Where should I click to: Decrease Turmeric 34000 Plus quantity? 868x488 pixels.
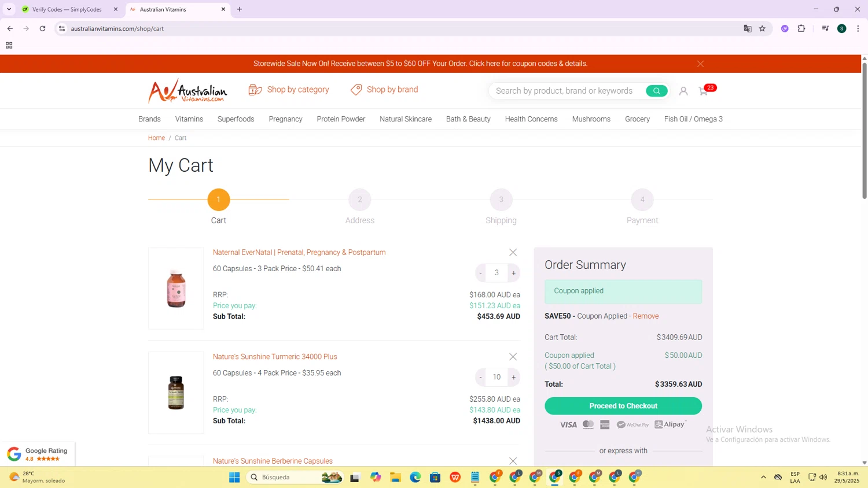tap(480, 378)
